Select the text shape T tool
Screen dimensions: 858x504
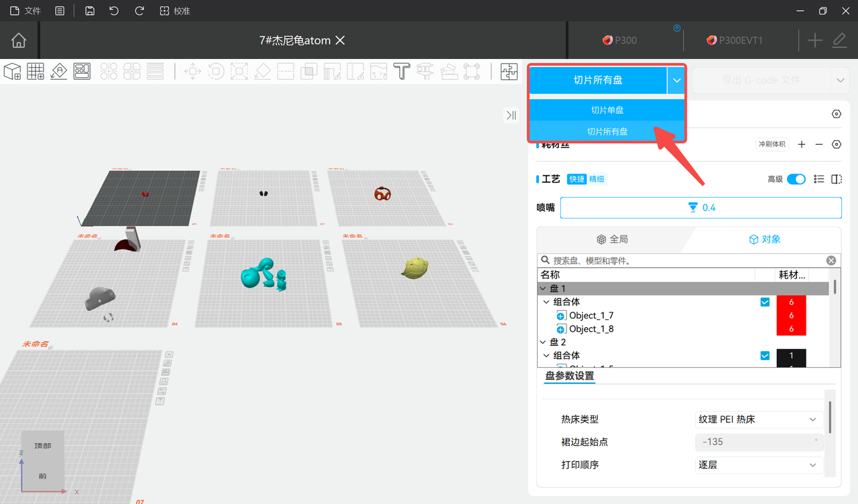[402, 71]
